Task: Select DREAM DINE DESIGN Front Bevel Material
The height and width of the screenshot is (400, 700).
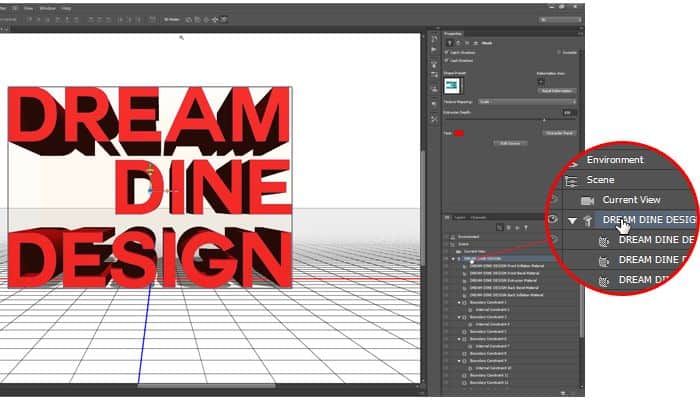Action: click(504, 273)
